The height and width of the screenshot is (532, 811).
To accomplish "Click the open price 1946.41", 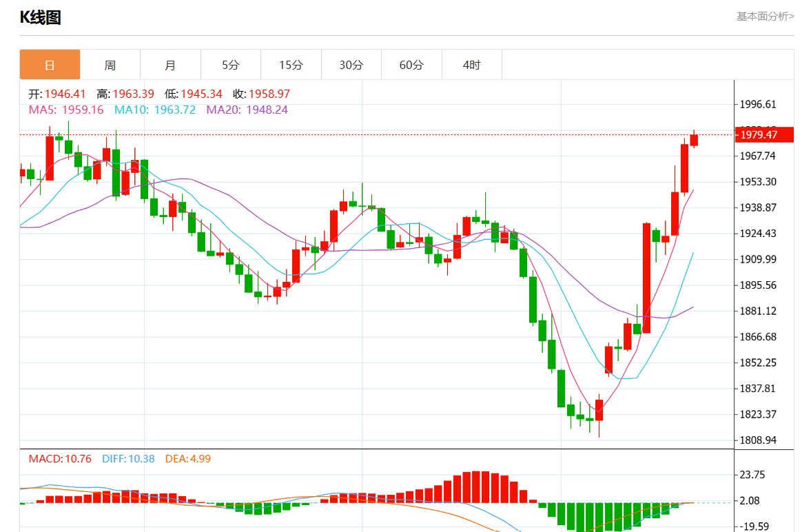I will point(65,94).
